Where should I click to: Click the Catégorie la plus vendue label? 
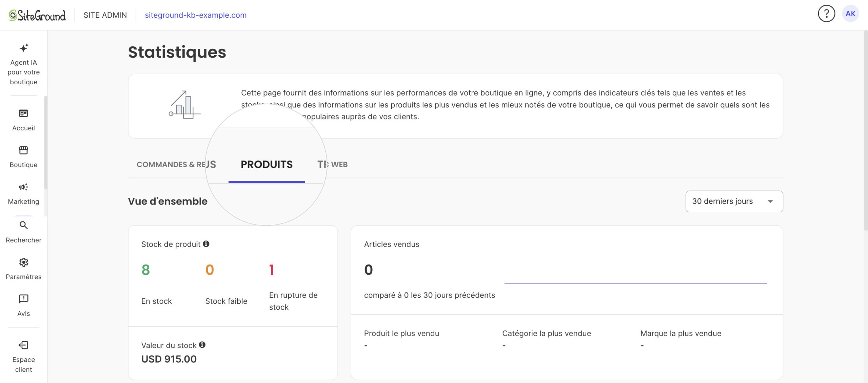coord(547,333)
